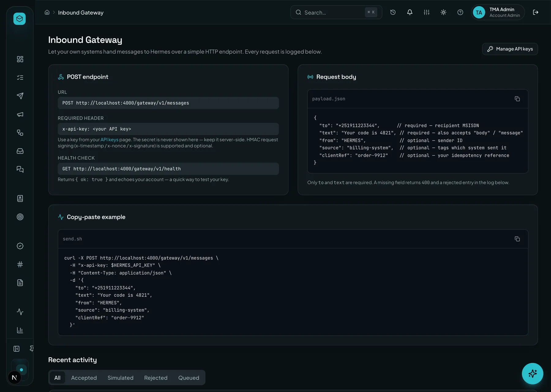Open the verified badge check icon
The height and width of the screenshot is (392, 551).
click(20, 246)
